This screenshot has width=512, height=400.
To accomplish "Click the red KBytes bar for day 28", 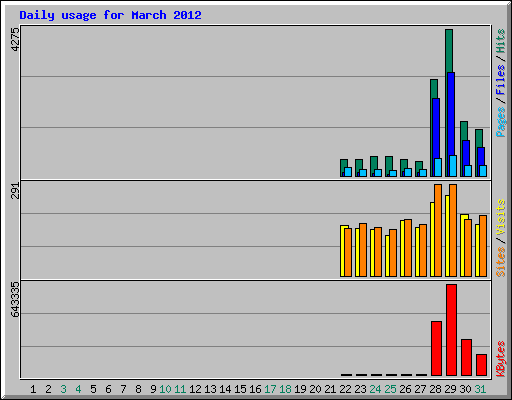I will click(436, 348).
